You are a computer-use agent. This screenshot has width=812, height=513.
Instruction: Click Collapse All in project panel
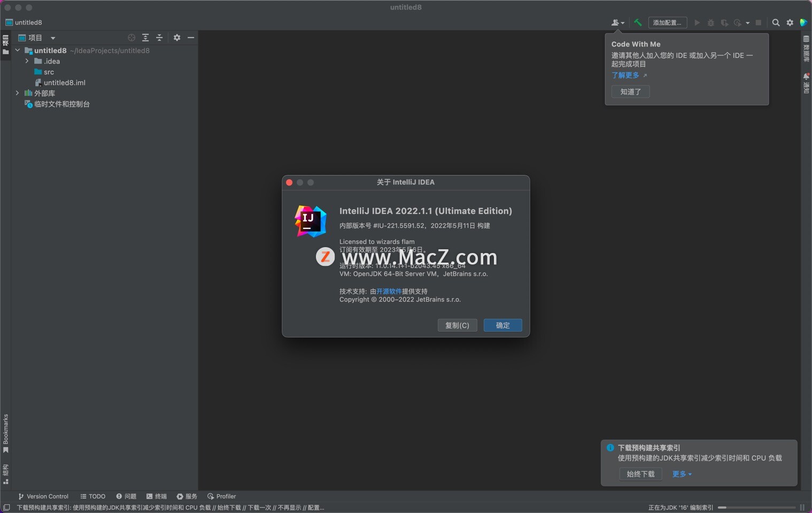159,37
